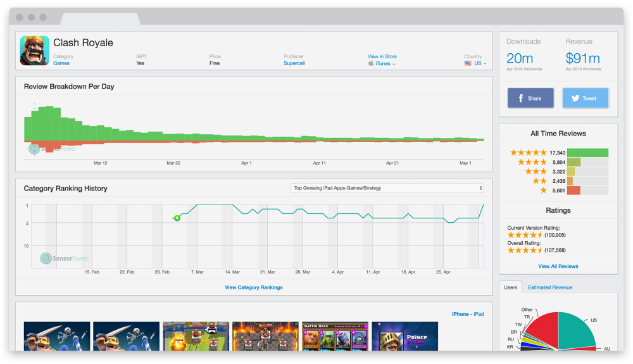Screen dimensions: 633x364
Task: Click the five-star row in All Time Reviews
Action: pyautogui.click(x=528, y=153)
